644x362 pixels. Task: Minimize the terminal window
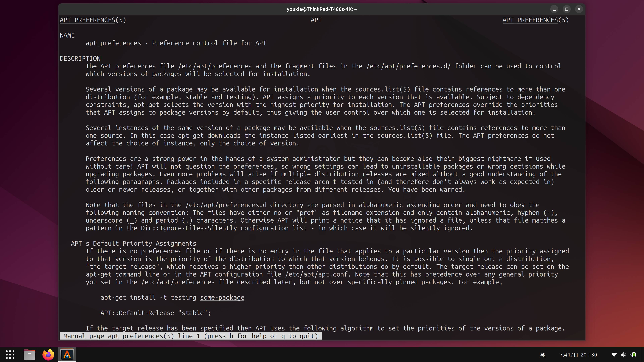click(554, 9)
